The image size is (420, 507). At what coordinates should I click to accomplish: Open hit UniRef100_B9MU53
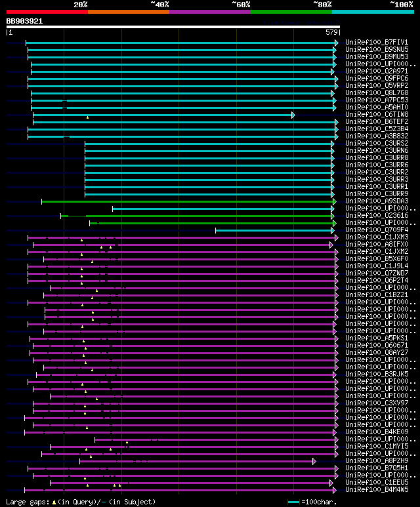pyautogui.click(x=377, y=56)
